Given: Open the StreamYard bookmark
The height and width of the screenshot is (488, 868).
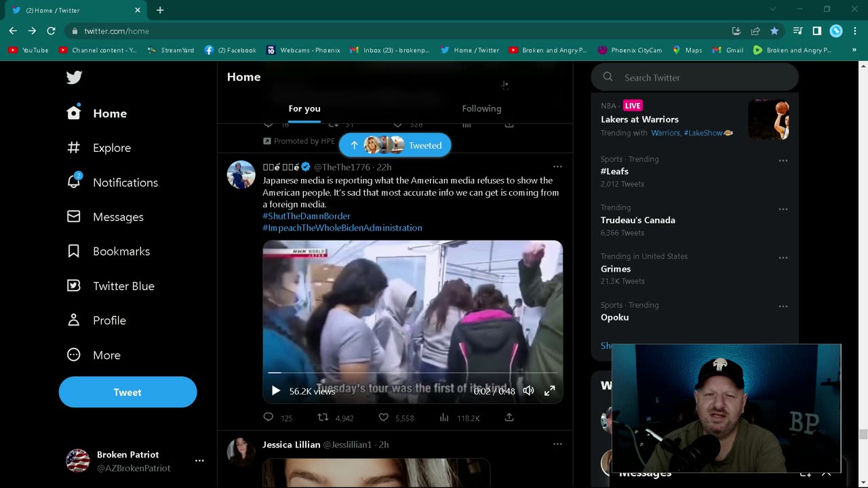Looking at the screenshot, I should (170, 50).
